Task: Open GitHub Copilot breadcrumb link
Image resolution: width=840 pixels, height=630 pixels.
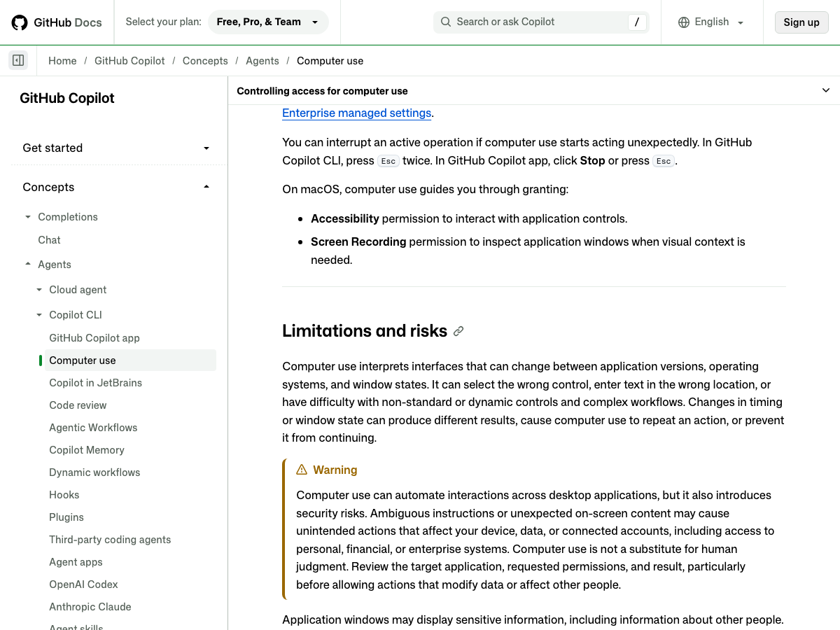Action: pos(129,61)
